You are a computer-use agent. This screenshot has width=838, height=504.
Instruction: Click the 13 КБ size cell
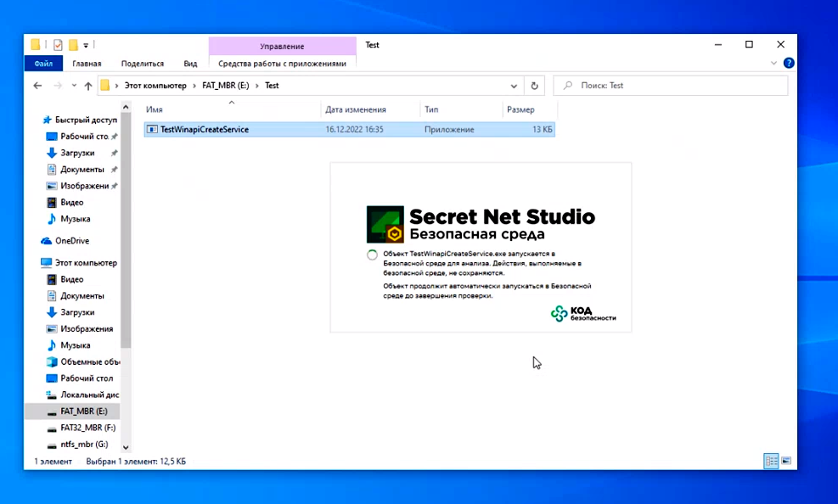(542, 129)
